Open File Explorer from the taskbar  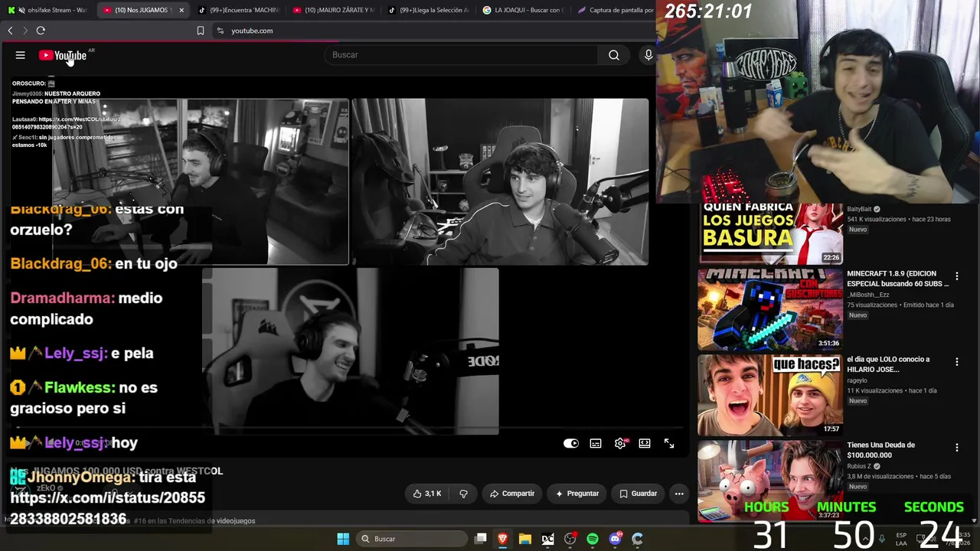click(525, 539)
